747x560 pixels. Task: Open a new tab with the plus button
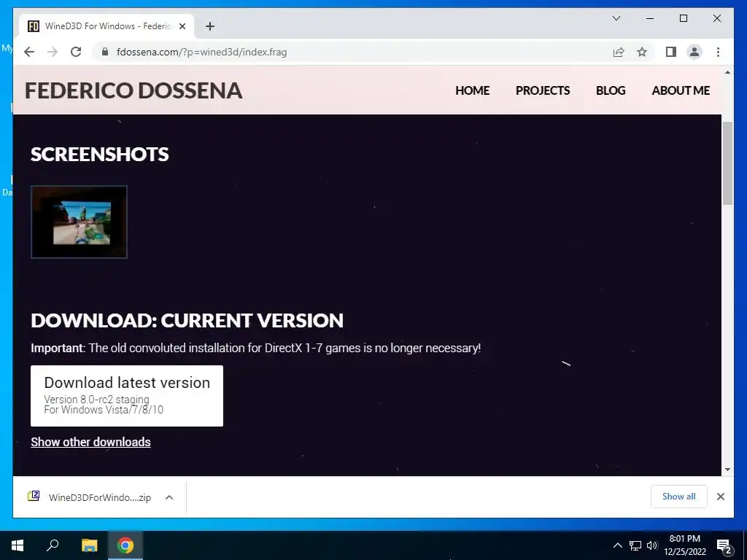(x=210, y=26)
